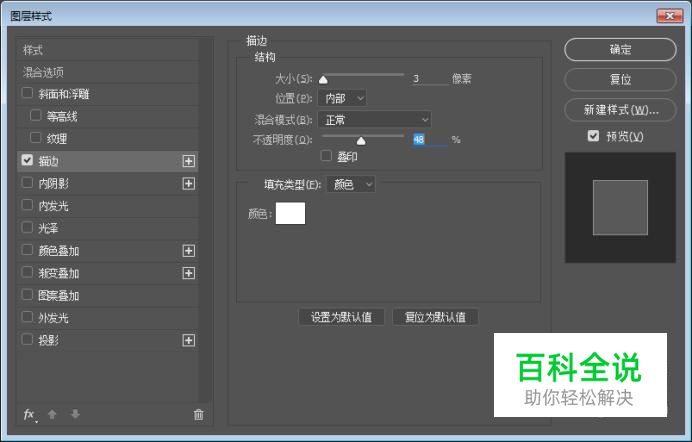This screenshot has height=442, width=692.
Task: Move effect down with the down arrow
Action: click(75, 414)
